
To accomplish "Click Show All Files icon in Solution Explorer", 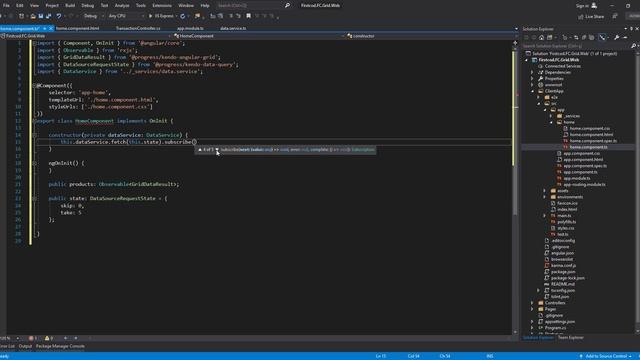I will coord(591,37).
